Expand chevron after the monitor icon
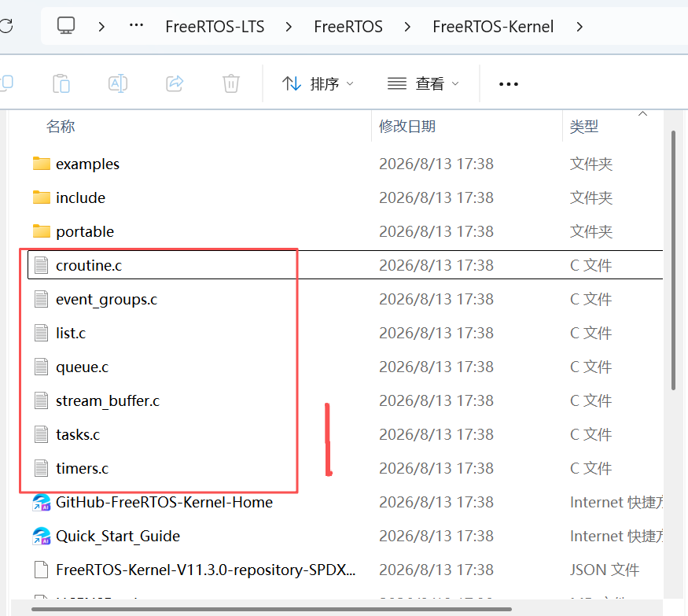The width and height of the screenshot is (688, 616). (x=101, y=27)
